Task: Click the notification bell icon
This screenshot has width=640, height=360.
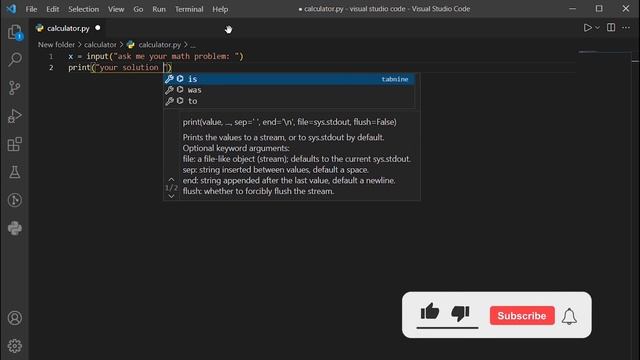Action: (x=569, y=316)
